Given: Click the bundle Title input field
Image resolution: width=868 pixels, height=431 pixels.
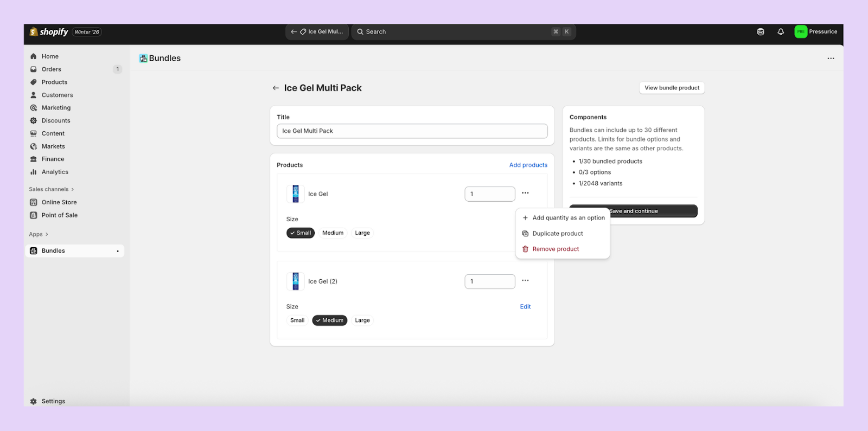Looking at the screenshot, I should (412, 131).
